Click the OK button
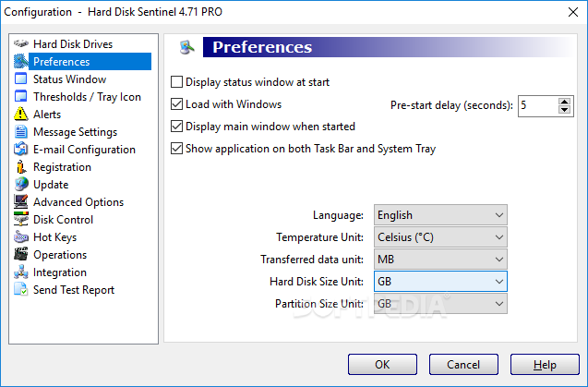This screenshot has height=387, width=588. point(382,365)
